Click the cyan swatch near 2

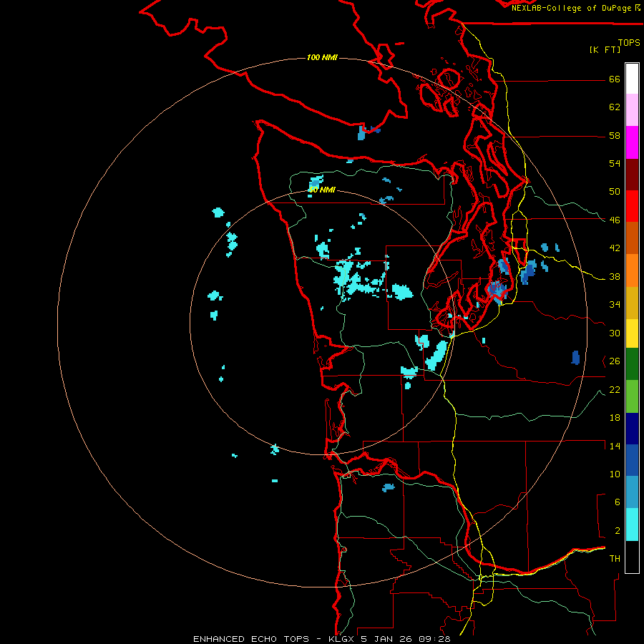pyautogui.click(x=632, y=525)
